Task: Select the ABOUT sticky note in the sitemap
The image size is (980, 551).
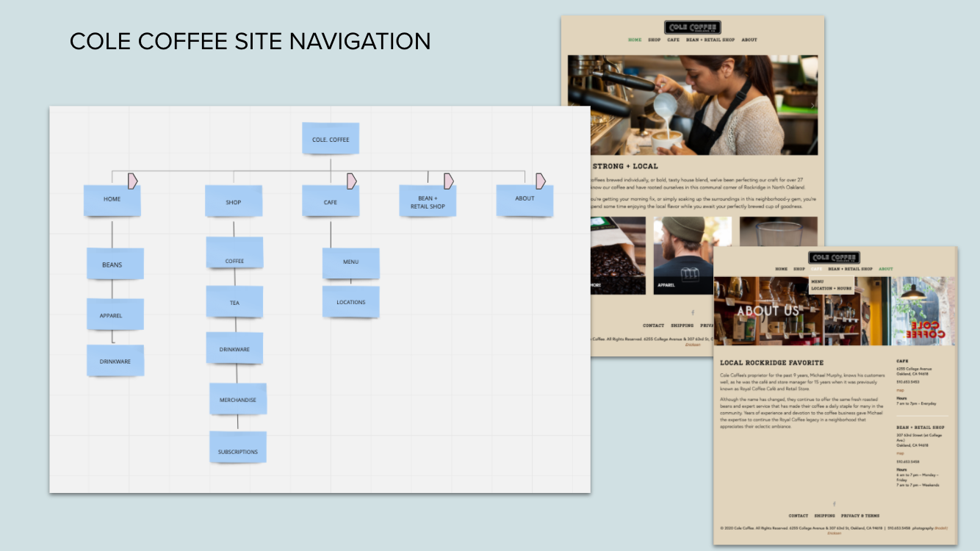Action: tap(525, 200)
